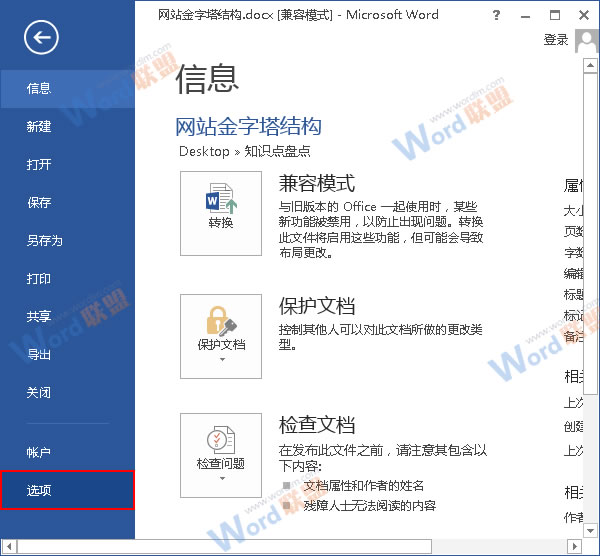
Task: Click the Desktop » 知识点盘点 file path
Action: click(x=245, y=151)
